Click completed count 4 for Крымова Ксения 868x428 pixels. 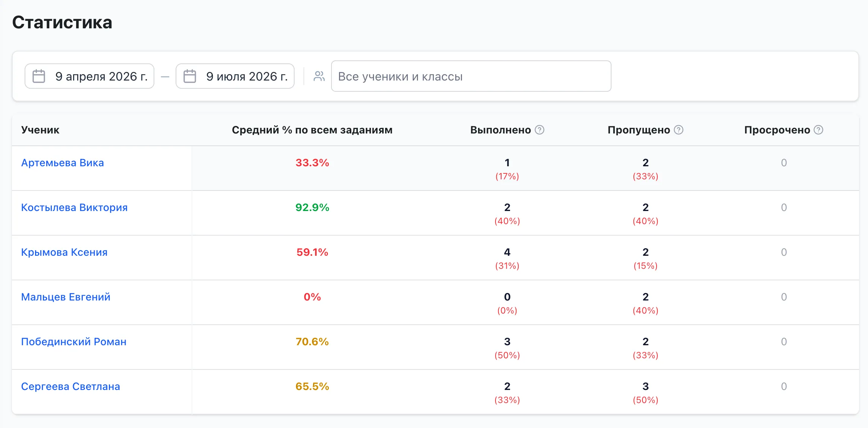pyautogui.click(x=507, y=252)
